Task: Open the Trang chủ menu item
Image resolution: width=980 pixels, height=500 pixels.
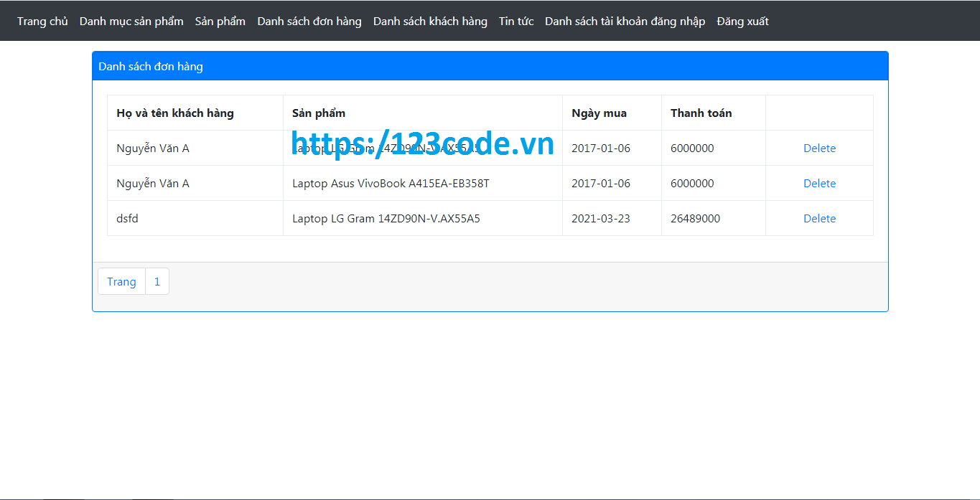Action: 42,21
